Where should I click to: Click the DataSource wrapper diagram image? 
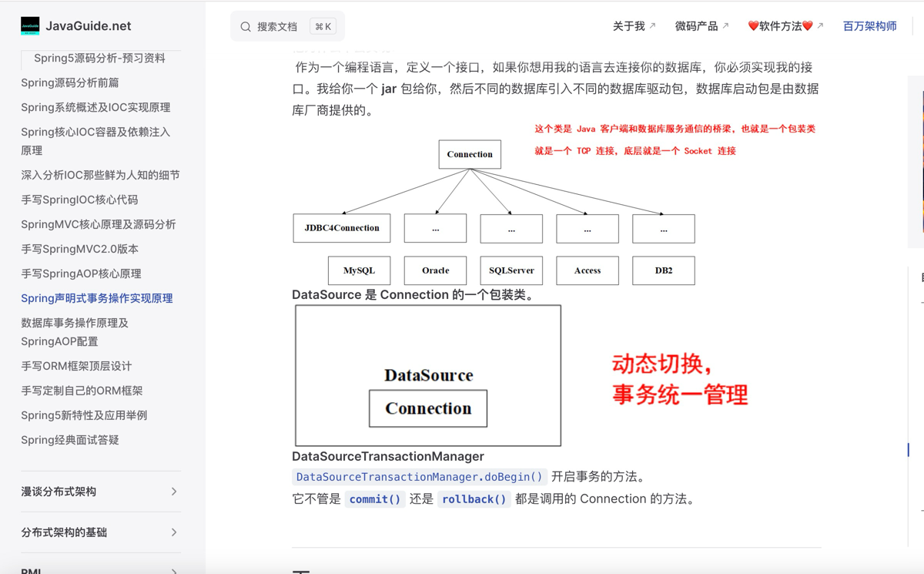tap(523, 376)
